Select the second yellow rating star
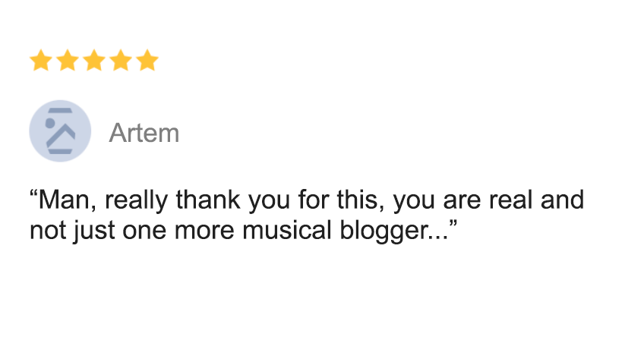The image size is (644, 340). (68, 61)
